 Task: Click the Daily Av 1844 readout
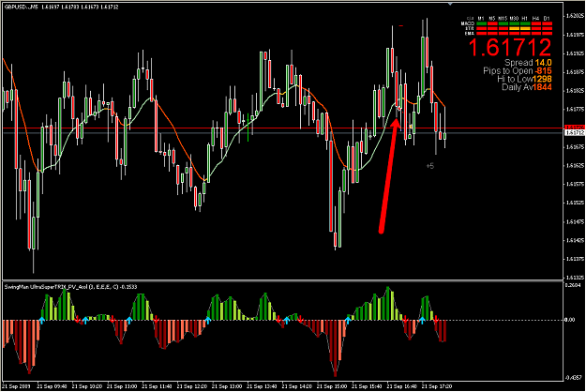pyautogui.click(x=527, y=87)
